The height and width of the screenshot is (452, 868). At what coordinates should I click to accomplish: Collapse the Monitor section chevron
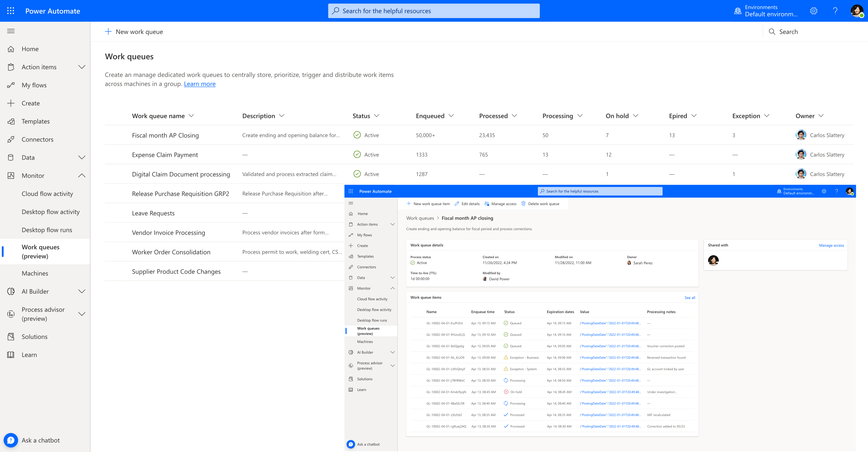(81, 176)
